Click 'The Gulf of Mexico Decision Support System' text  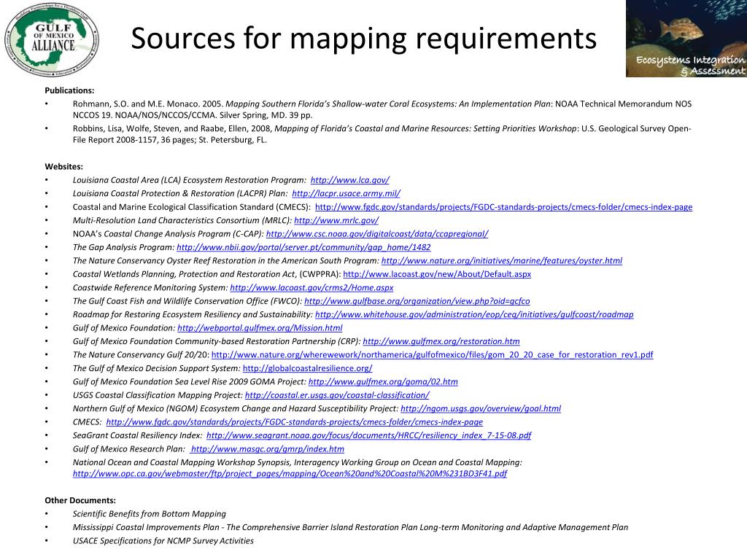pyautogui.click(x=156, y=368)
